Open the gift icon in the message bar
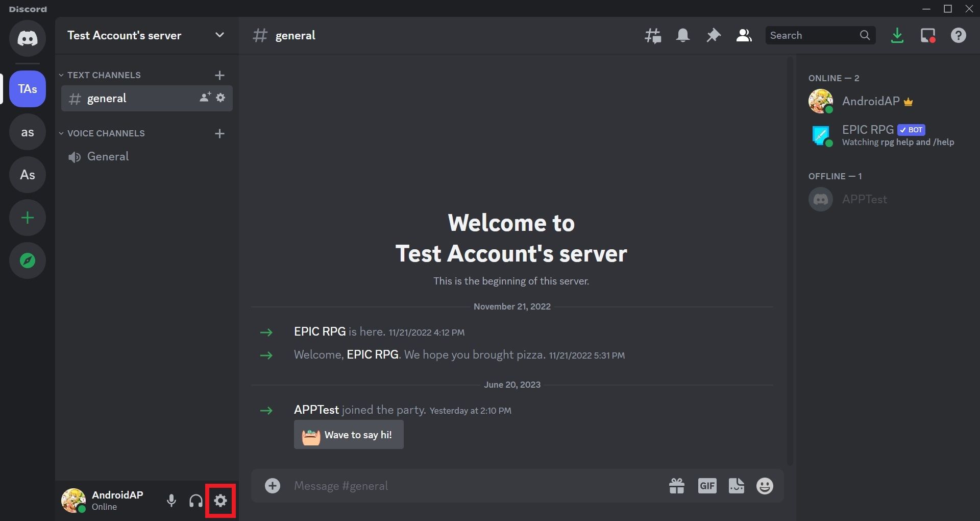This screenshot has width=980, height=521. (676, 486)
